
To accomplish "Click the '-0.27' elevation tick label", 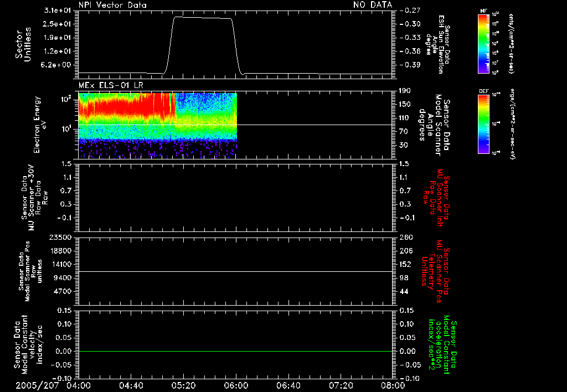I will 410,11.
